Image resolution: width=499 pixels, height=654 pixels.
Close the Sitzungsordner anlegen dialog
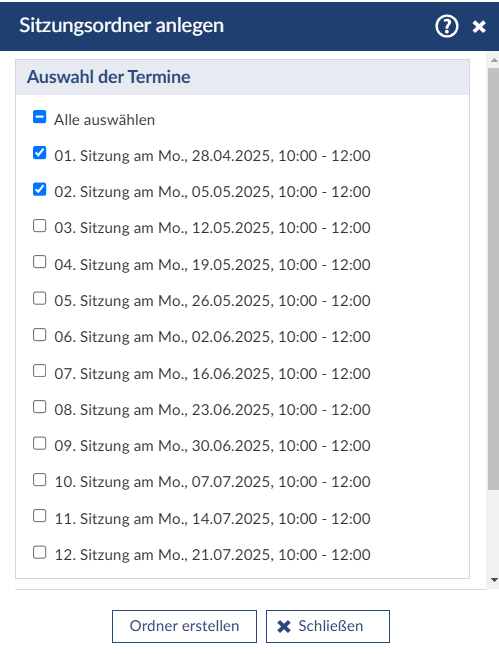[x=479, y=27]
